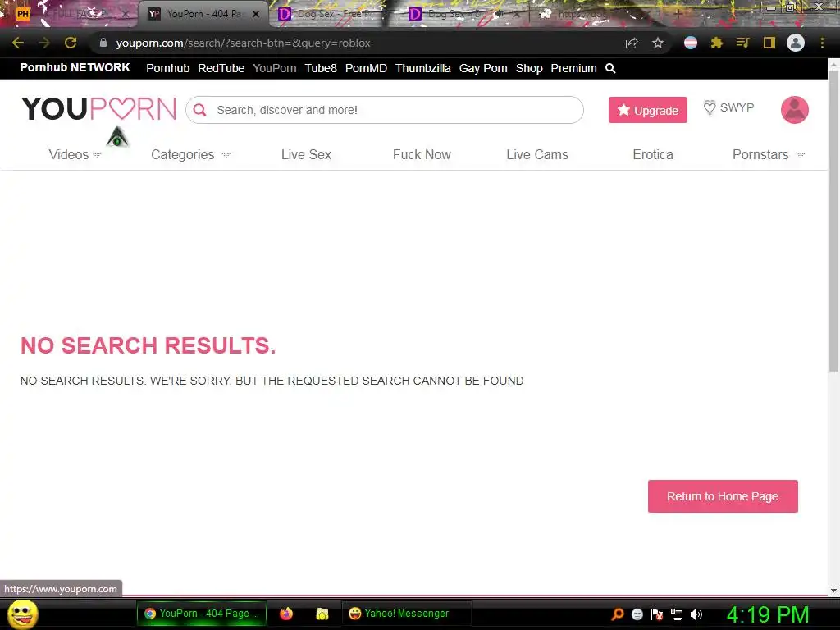The height and width of the screenshot is (630, 840).
Task: Focus the 'Search, discover and more!' field
Action: pos(385,110)
